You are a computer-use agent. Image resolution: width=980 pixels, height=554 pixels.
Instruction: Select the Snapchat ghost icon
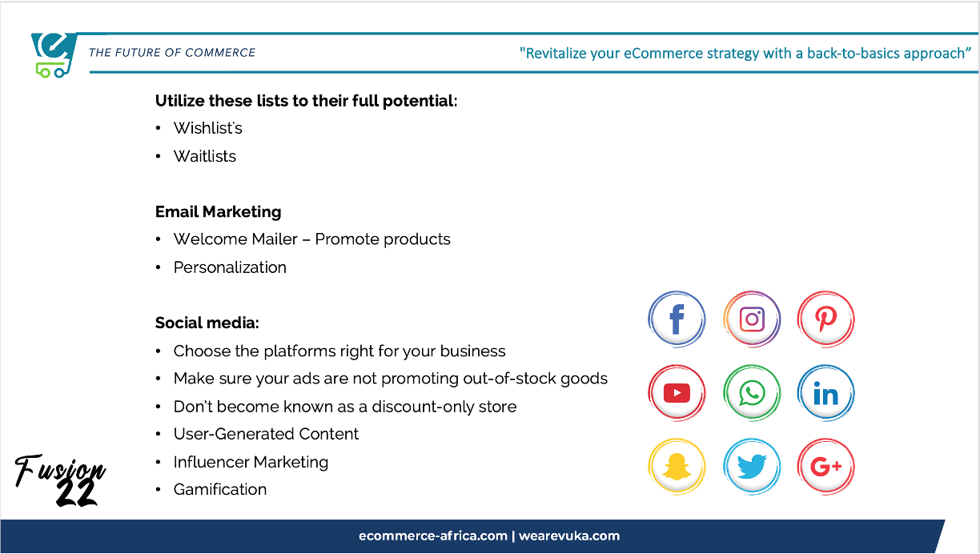pos(677,467)
